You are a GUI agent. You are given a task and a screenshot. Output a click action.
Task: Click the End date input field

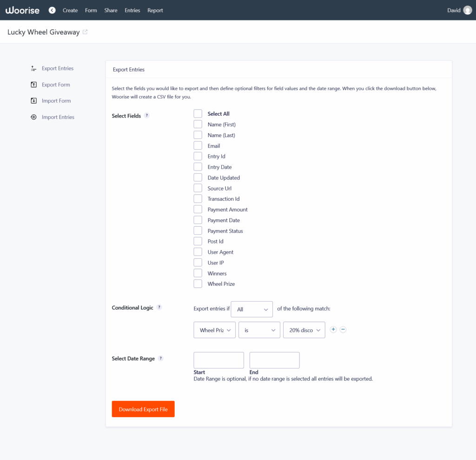pyautogui.click(x=274, y=360)
